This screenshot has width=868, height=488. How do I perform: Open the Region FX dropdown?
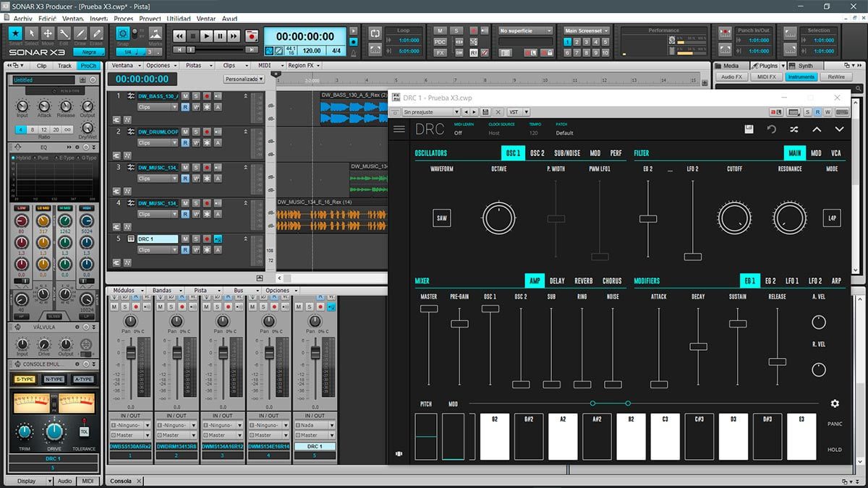click(304, 65)
